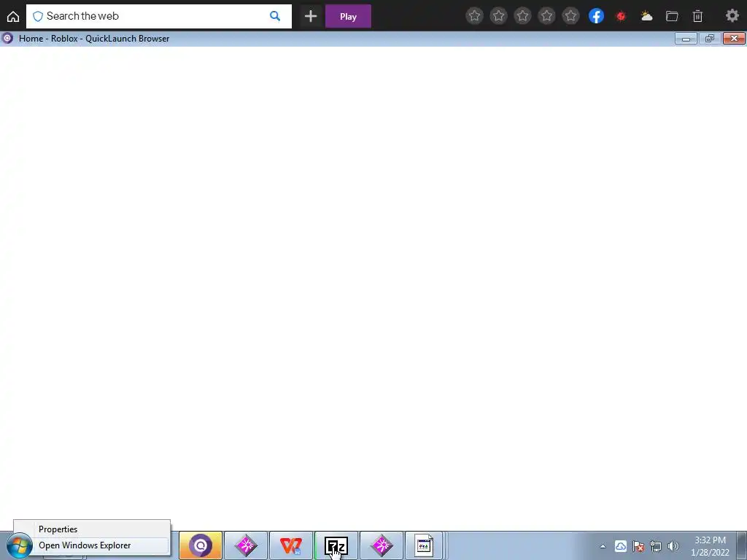Open the fifth star bookmark slot
Image resolution: width=747 pixels, height=560 pixels.
click(570, 16)
